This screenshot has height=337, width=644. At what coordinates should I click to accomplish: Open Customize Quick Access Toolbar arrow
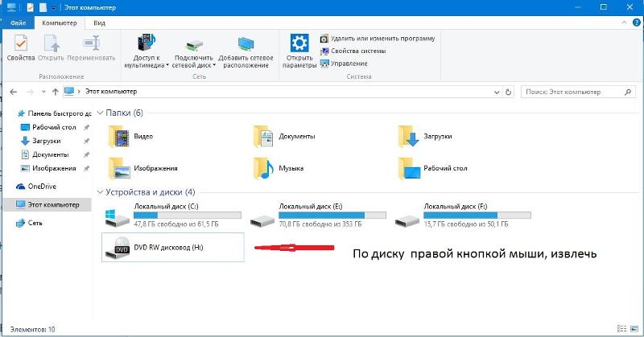[x=53, y=8]
